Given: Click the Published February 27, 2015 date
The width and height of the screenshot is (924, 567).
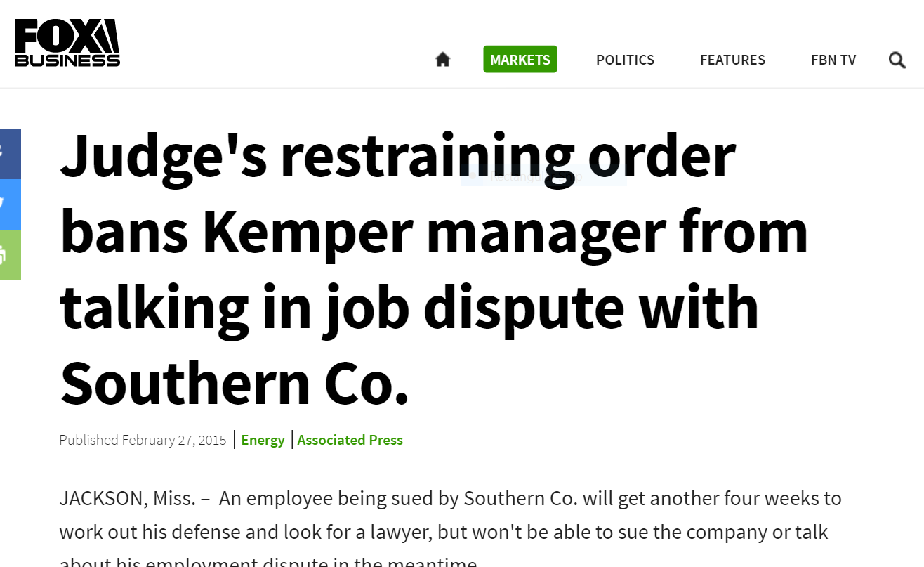Looking at the screenshot, I should pyautogui.click(x=143, y=440).
